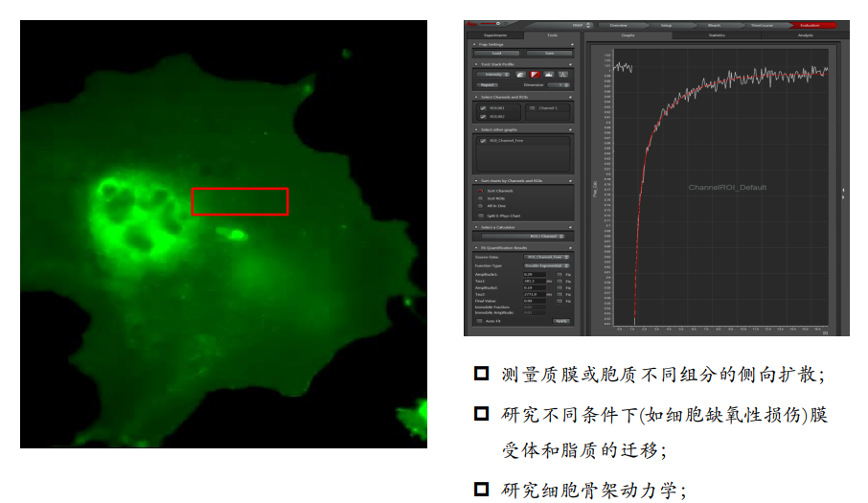Click the pin icon on Fit Quantification Results panel

(x=570, y=248)
